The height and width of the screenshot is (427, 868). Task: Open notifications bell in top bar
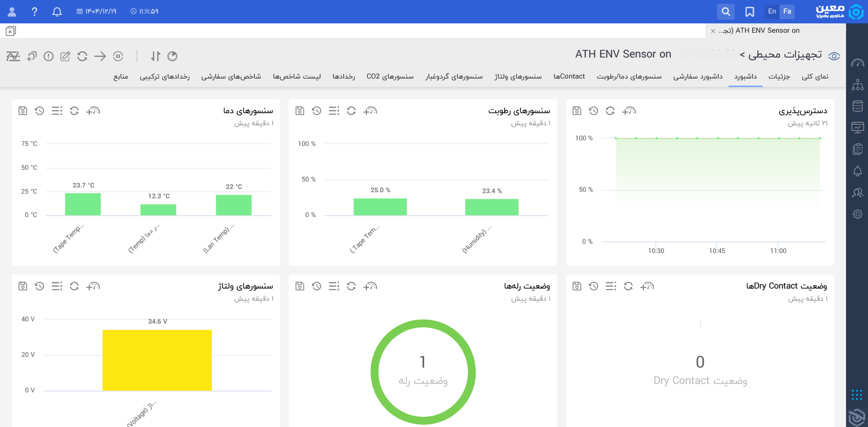[57, 12]
